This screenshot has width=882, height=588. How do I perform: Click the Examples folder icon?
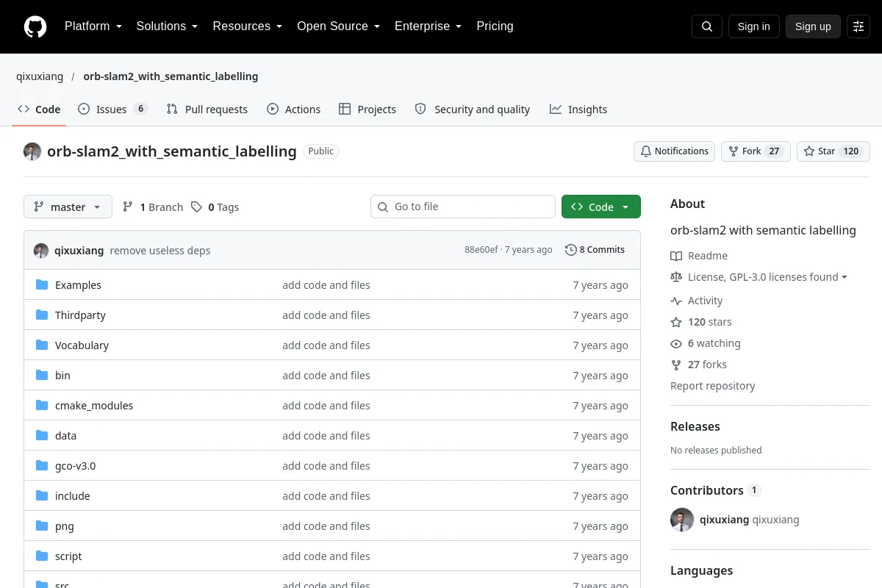(42, 285)
